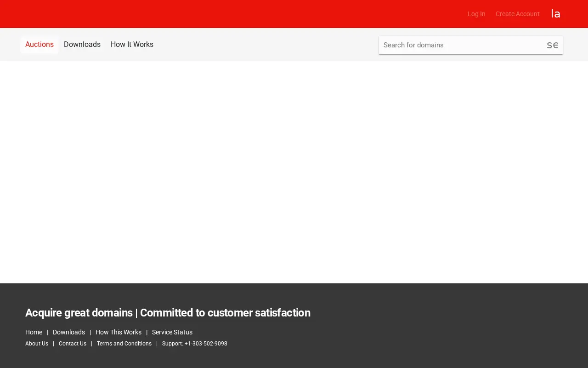Click the search icon in the domain search box
Viewport: 588px width, 368px height.
552,45
